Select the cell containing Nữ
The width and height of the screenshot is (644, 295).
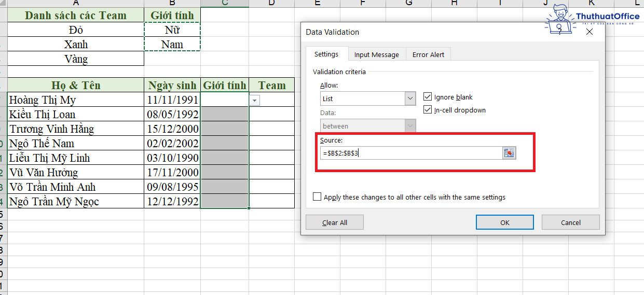tap(172, 30)
